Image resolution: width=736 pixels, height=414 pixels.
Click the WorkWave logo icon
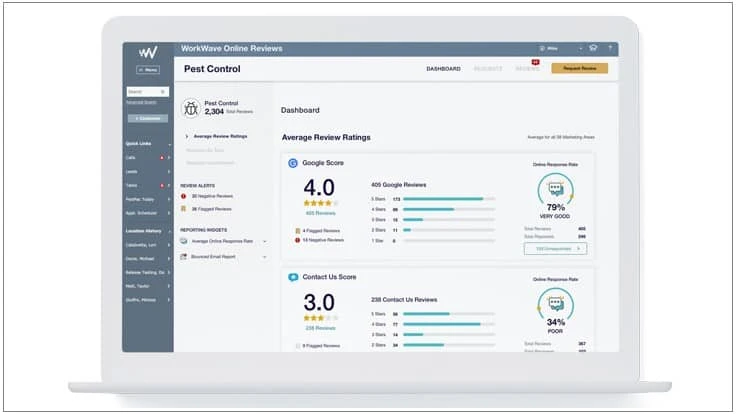(x=147, y=52)
